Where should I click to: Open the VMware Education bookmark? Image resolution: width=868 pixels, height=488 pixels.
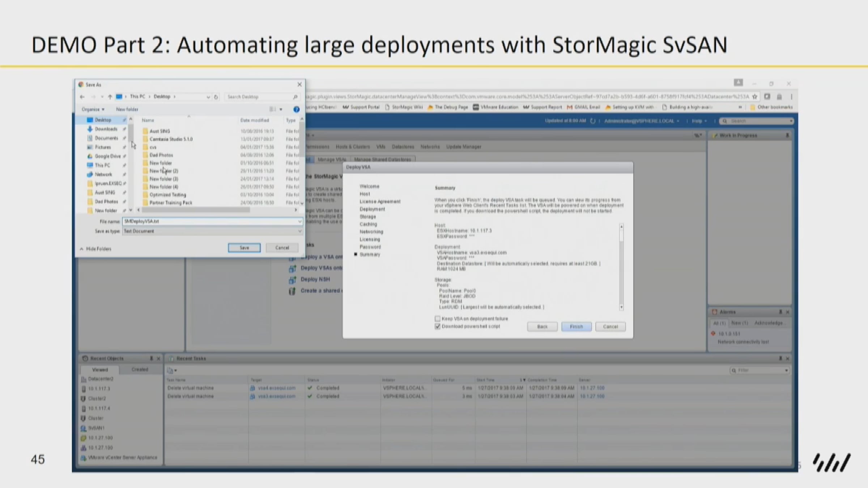495,107
